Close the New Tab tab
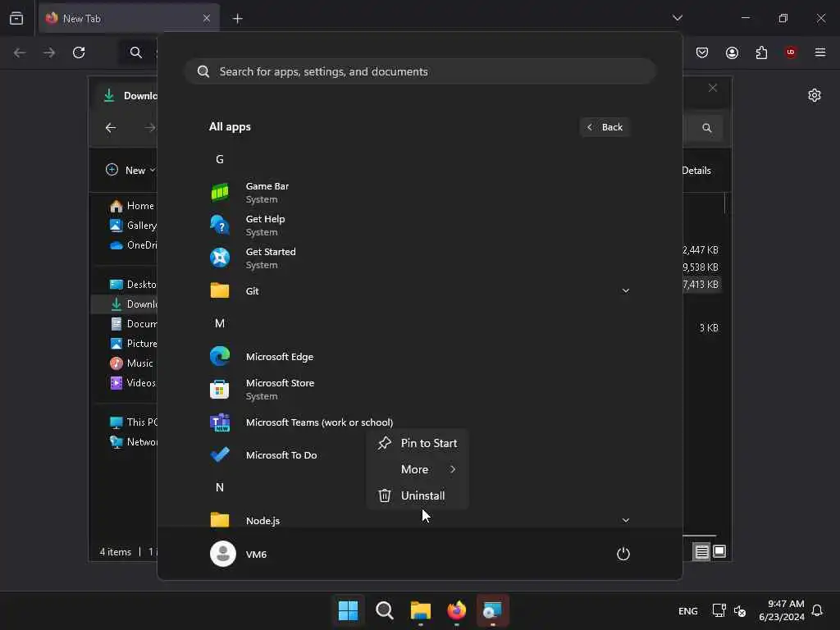The height and width of the screenshot is (630, 840). coord(206,19)
